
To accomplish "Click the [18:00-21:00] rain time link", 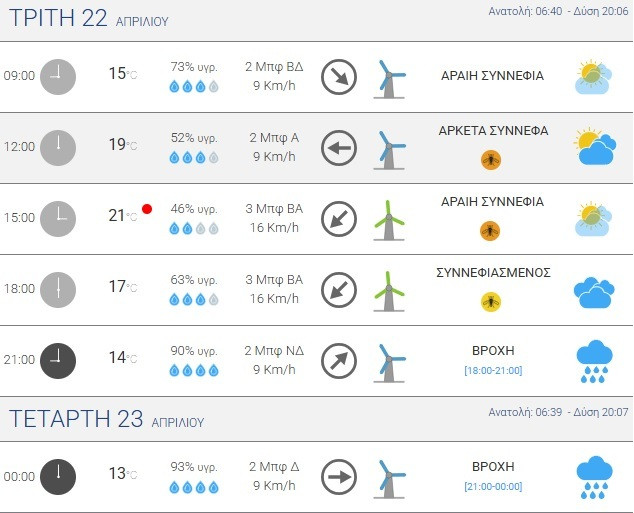I will click(x=493, y=371).
